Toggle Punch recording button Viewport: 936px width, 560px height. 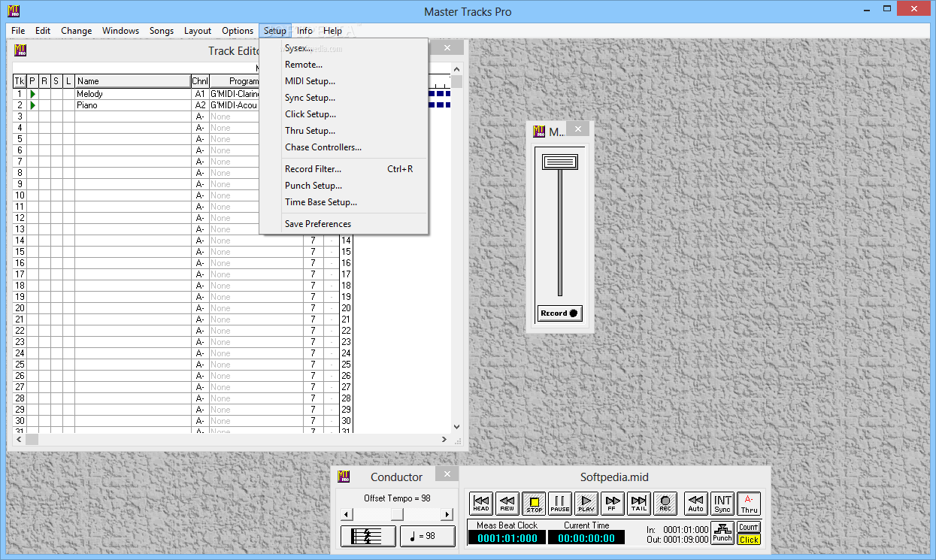(722, 532)
